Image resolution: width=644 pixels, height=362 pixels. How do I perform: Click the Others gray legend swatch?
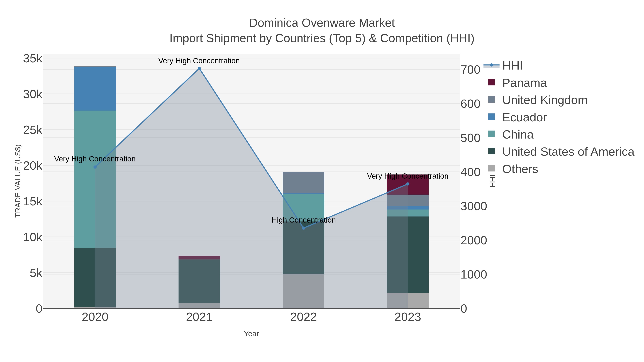tap(492, 168)
